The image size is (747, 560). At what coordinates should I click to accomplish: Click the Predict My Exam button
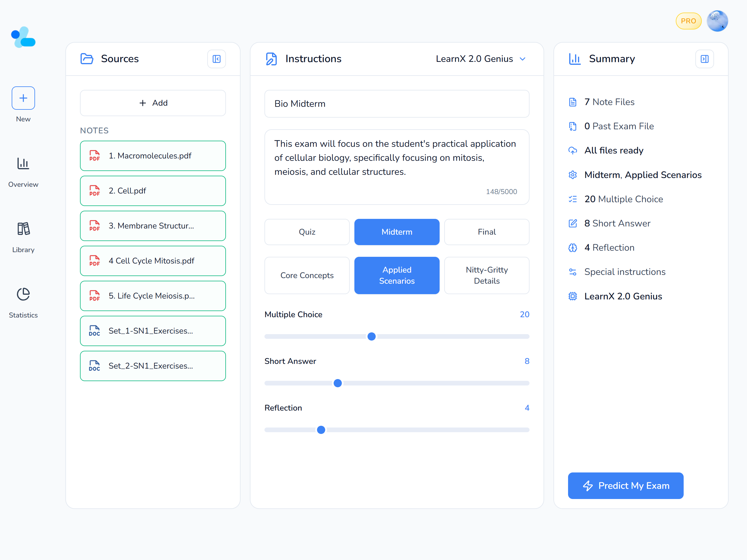[x=626, y=485]
